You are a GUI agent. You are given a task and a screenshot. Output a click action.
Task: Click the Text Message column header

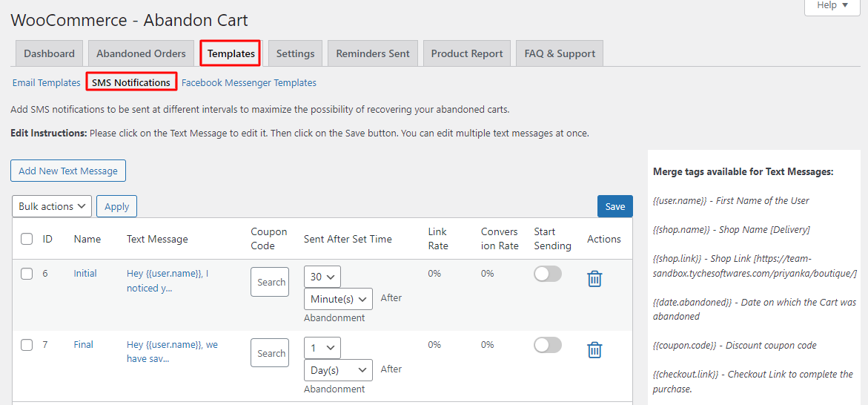pyautogui.click(x=157, y=239)
